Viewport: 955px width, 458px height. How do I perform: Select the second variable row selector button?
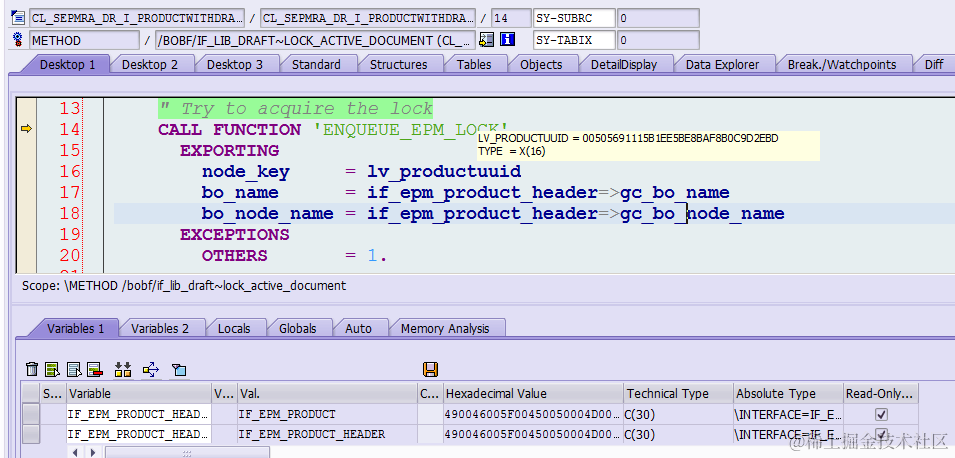30,434
